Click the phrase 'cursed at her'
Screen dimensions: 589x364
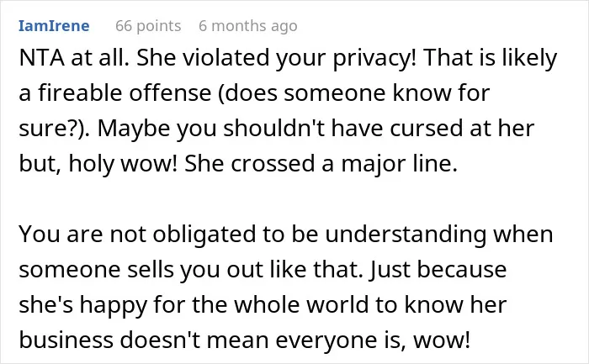click(x=462, y=129)
